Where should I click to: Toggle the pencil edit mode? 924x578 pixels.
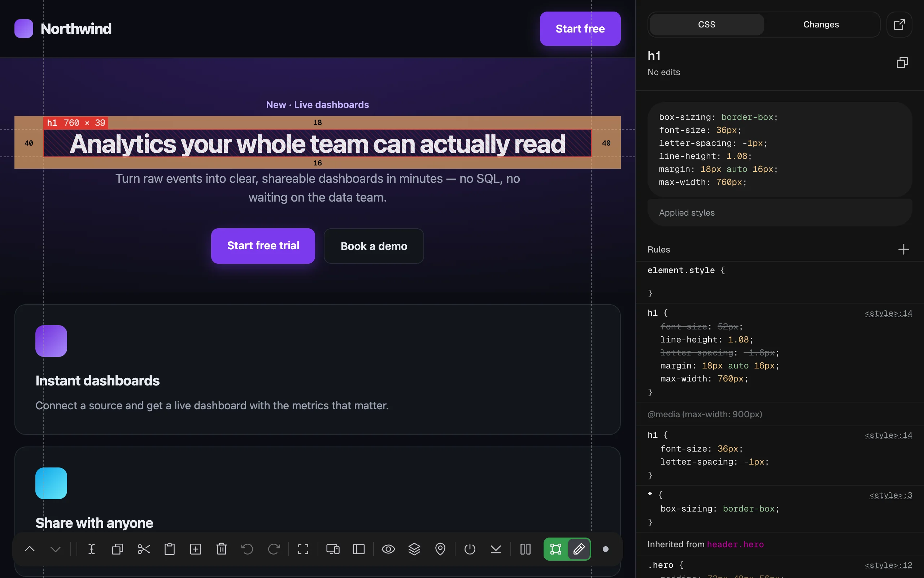(x=579, y=549)
